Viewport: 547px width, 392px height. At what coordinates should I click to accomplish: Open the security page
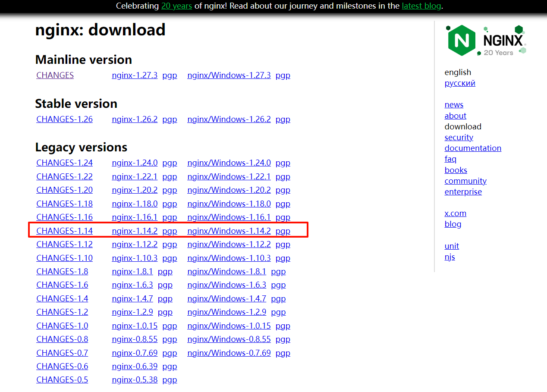coord(459,137)
